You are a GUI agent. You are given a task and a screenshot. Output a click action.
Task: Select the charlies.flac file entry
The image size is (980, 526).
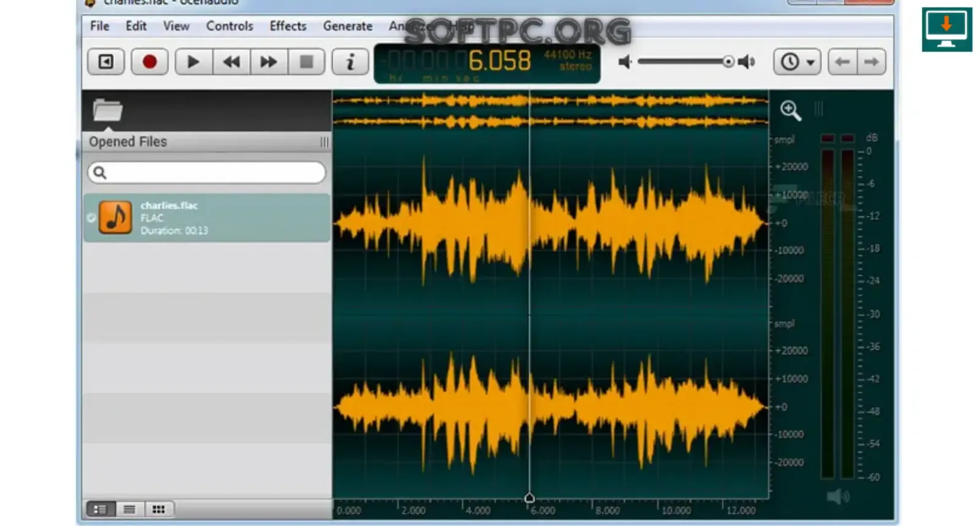pos(206,218)
